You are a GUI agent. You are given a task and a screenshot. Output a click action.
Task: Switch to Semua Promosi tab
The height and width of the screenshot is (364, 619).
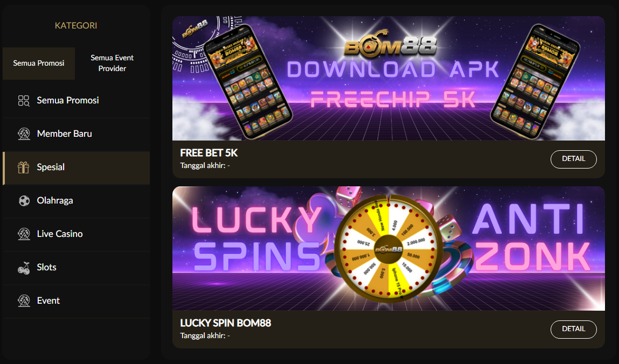39,63
